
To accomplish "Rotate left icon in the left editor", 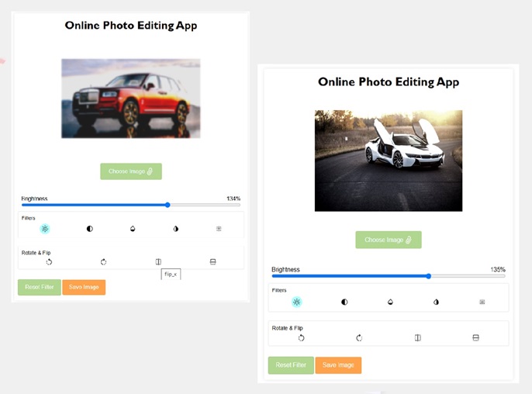I will coord(49,262).
